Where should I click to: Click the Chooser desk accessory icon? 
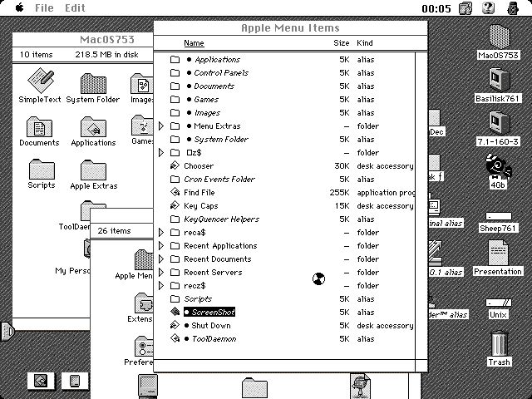(x=175, y=166)
